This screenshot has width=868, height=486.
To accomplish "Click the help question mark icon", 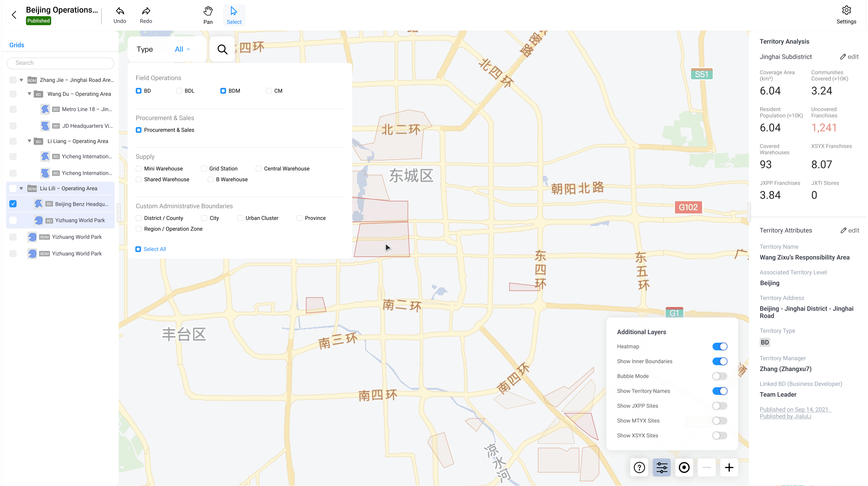I will [639, 467].
